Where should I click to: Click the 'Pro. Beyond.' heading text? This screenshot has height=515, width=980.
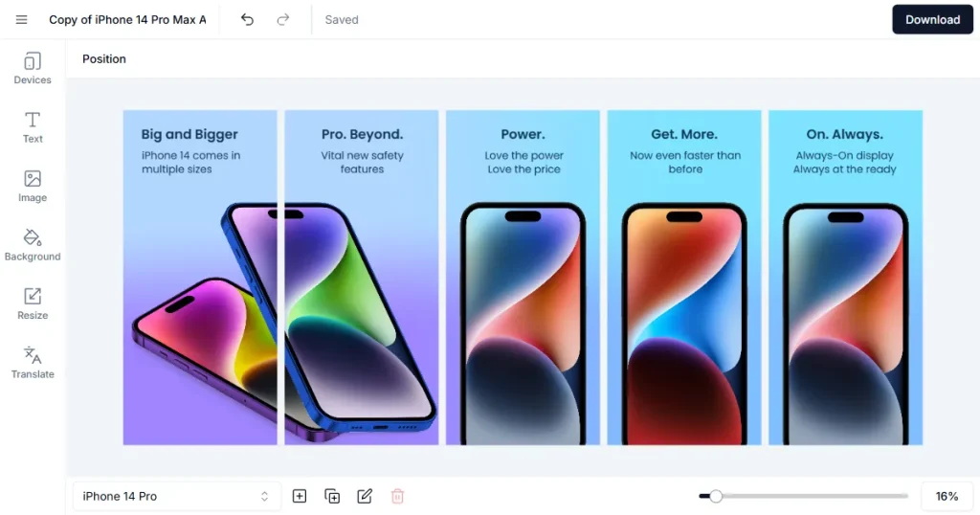click(x=362, y=134)
